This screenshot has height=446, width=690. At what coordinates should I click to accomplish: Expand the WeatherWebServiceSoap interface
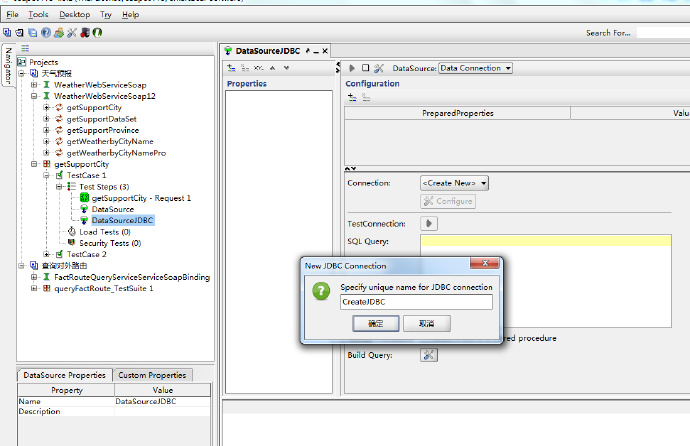pyautogui.click(x=34, y=84)
